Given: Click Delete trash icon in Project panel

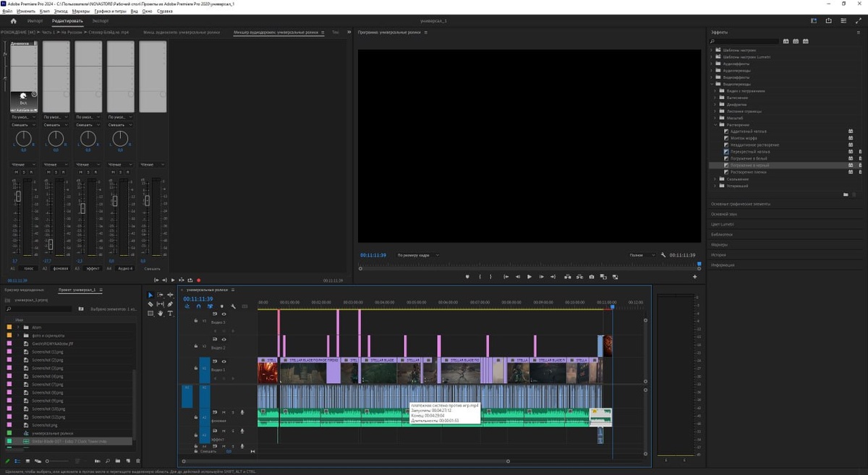Looking at the screenshot, I should pyautogui.click(x=138, y=461).
